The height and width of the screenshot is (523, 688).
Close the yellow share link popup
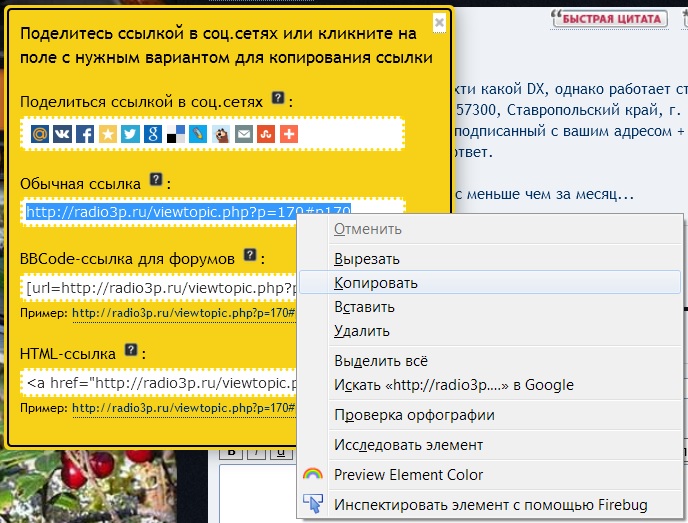pyautogui.click(x=439, y=21)
